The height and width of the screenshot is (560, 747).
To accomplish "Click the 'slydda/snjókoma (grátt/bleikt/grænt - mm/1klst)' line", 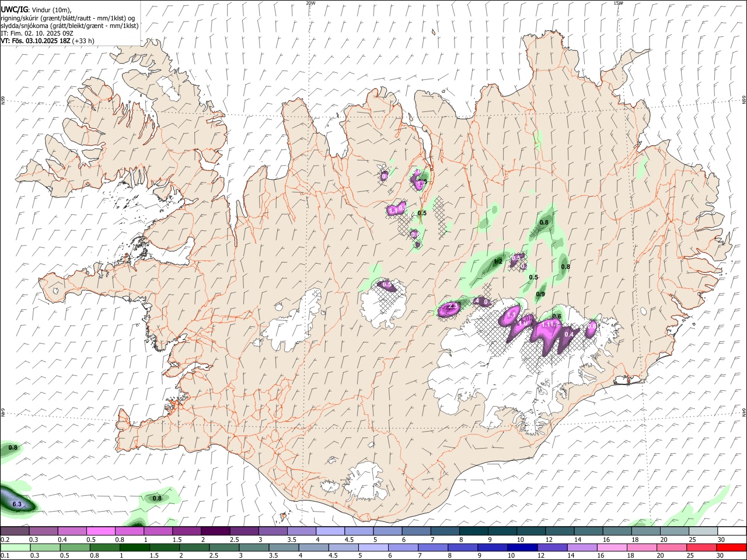I will click(69, 26).
